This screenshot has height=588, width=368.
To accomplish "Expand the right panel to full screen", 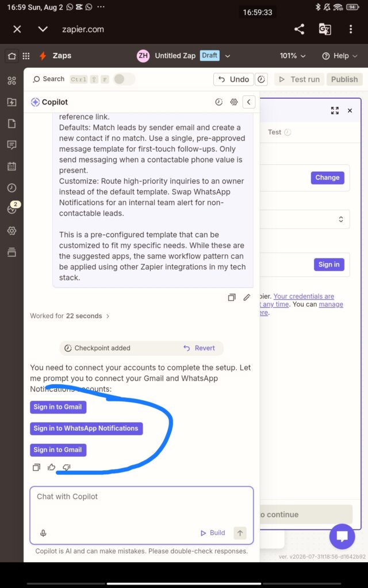I will 335,110.
